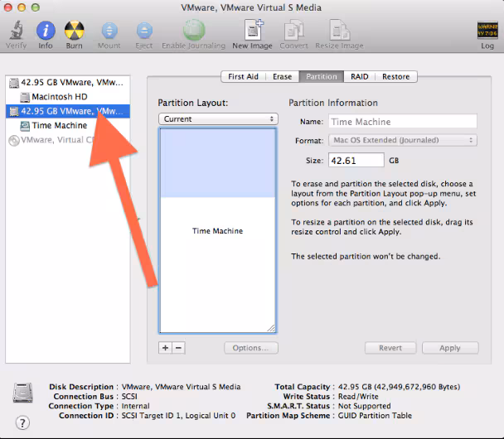504x439 pixels.
Task: Click the Verify microscope icon
Action: point(16,30)
